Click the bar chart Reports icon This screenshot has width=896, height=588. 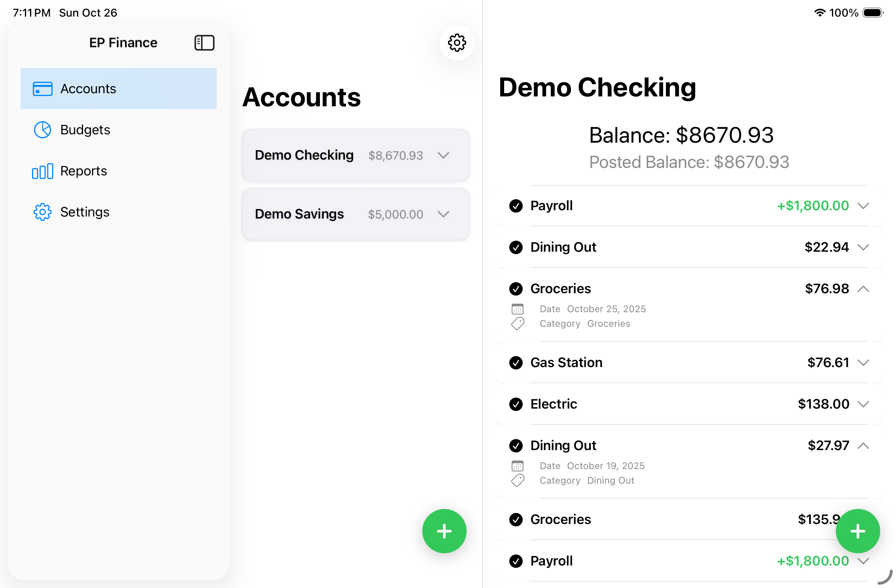[x=42, y=171]
